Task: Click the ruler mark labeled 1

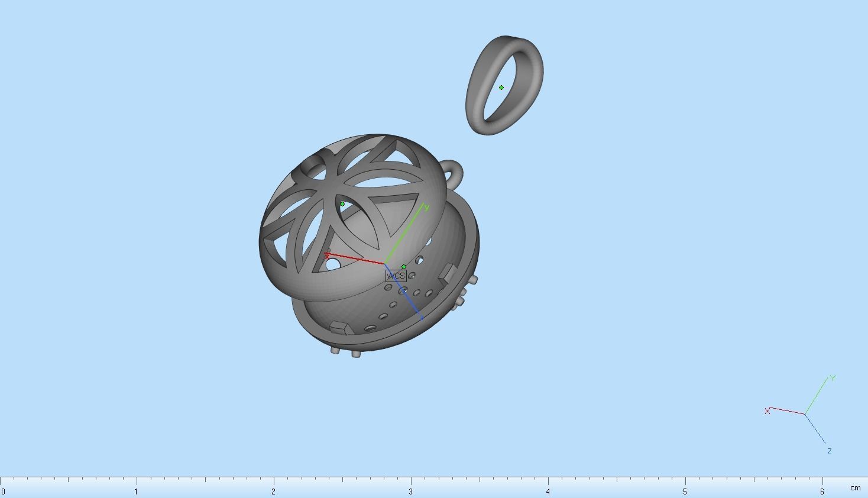Action: [136, 491]
